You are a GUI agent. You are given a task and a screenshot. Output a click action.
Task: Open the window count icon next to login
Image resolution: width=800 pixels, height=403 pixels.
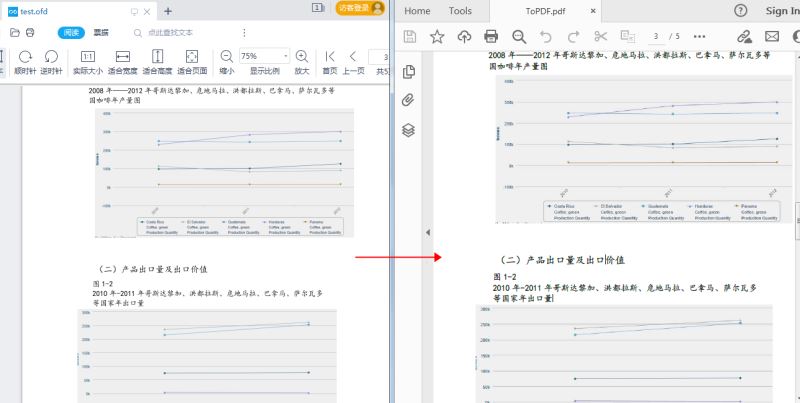318,8
